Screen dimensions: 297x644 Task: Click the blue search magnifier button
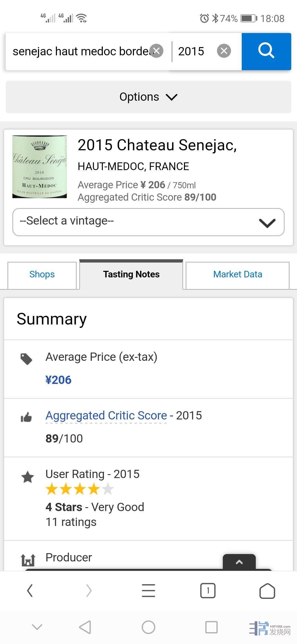[x=266, y=51]
